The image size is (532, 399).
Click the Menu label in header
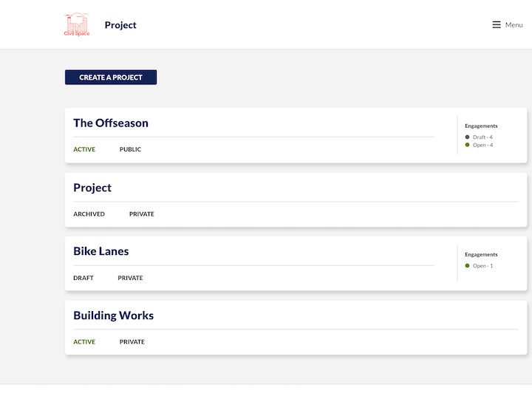point(514,25)
